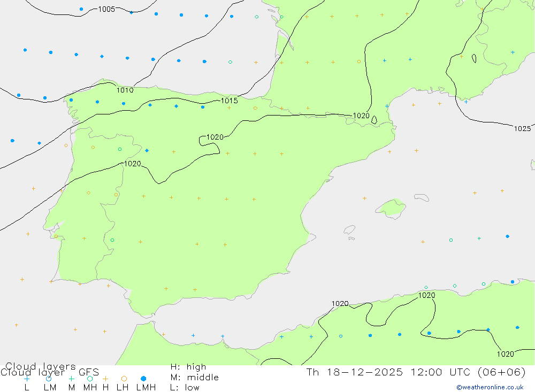Click the blue hollow circle legend icon above LM
This screenshot has height=392, width=535.
pyautogui.click(x=49, y=379)
